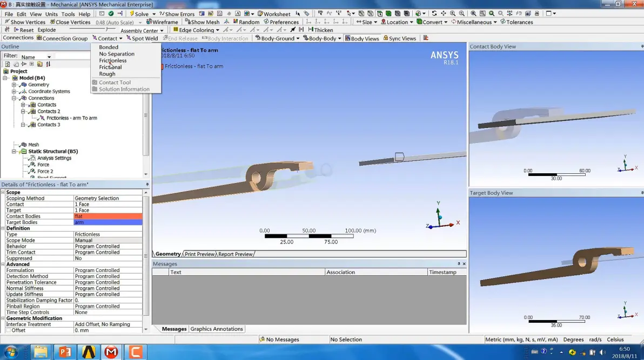
Task: Click the Tolerances button
Action: [516, 22]
